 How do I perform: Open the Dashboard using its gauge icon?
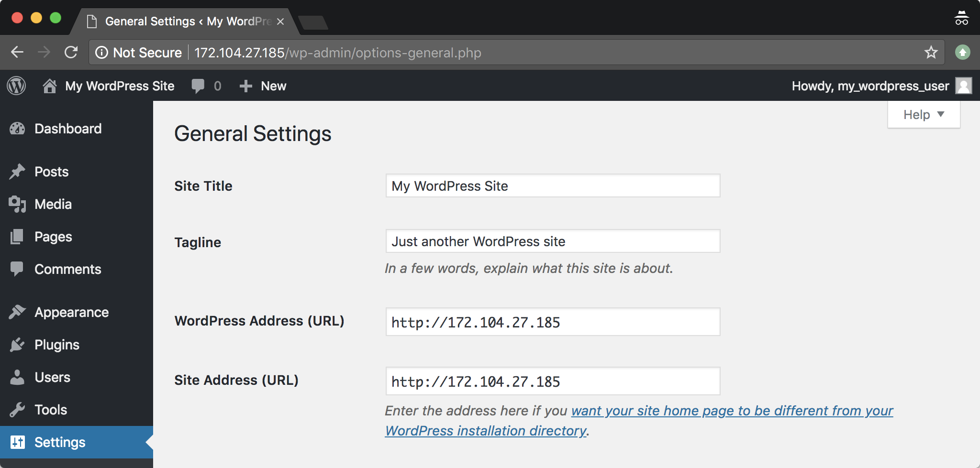[x=17, y=129]
